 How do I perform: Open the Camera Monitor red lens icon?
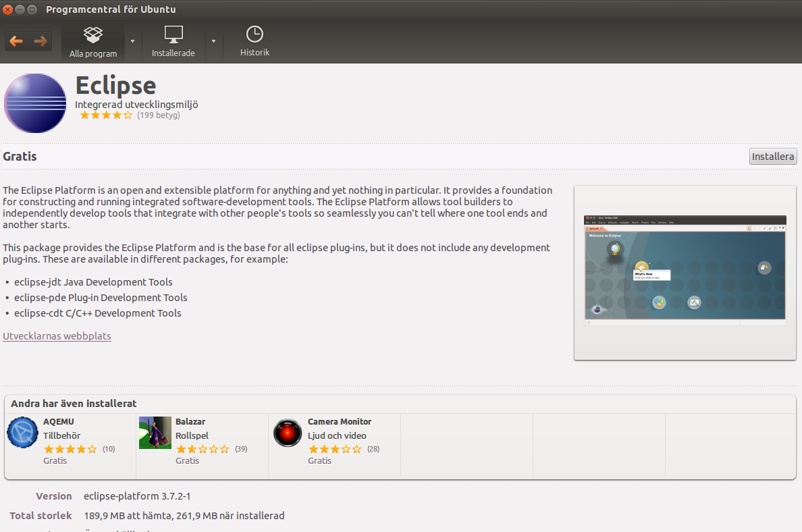click(x=288, y=433)
